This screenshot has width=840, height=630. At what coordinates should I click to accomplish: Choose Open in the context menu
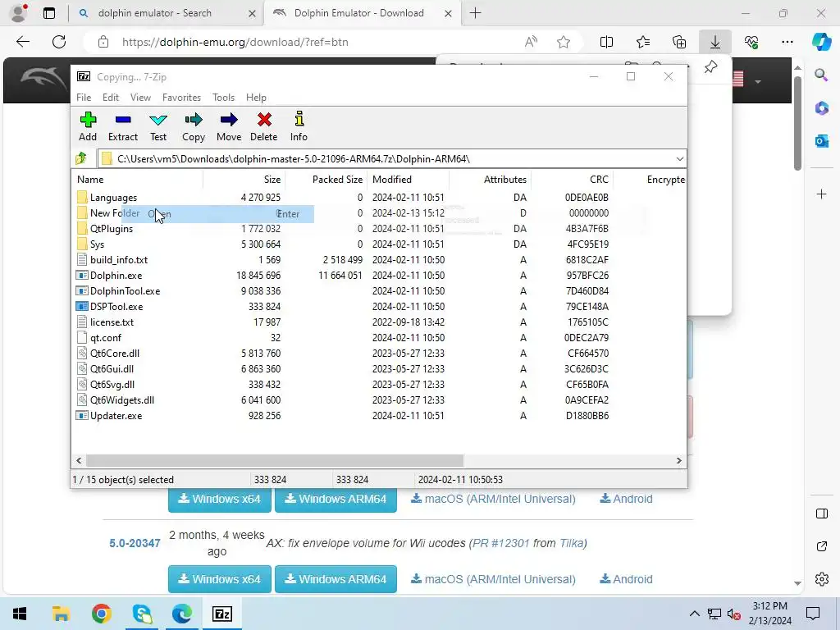[x=217, y=214]
